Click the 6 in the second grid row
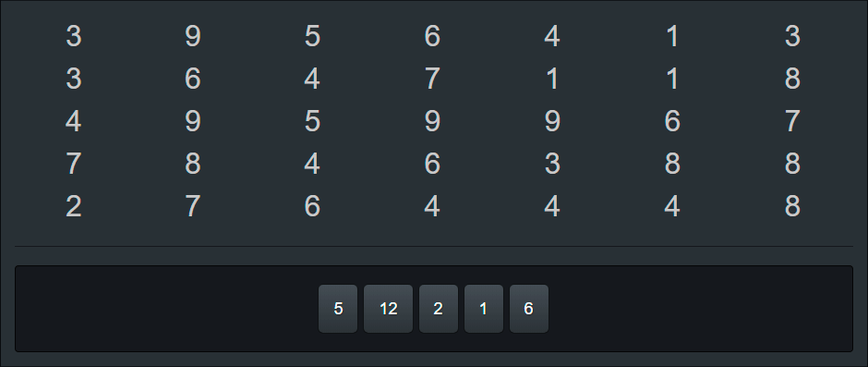The height and width of the screenshot is (367, 868). [193, 79]
